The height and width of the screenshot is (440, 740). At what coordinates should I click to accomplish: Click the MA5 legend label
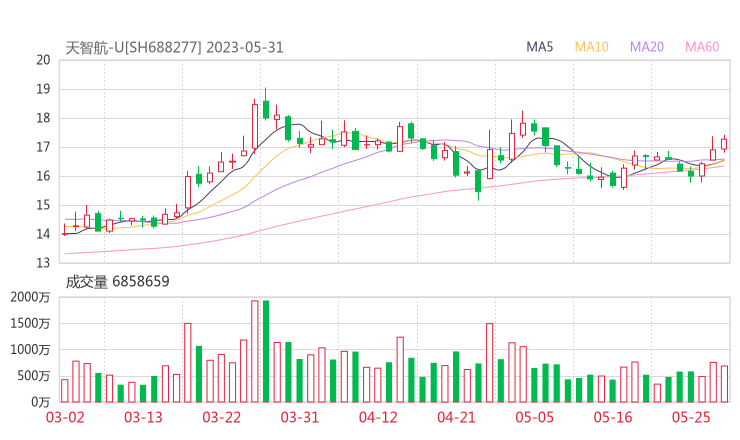tap(539, 47)
